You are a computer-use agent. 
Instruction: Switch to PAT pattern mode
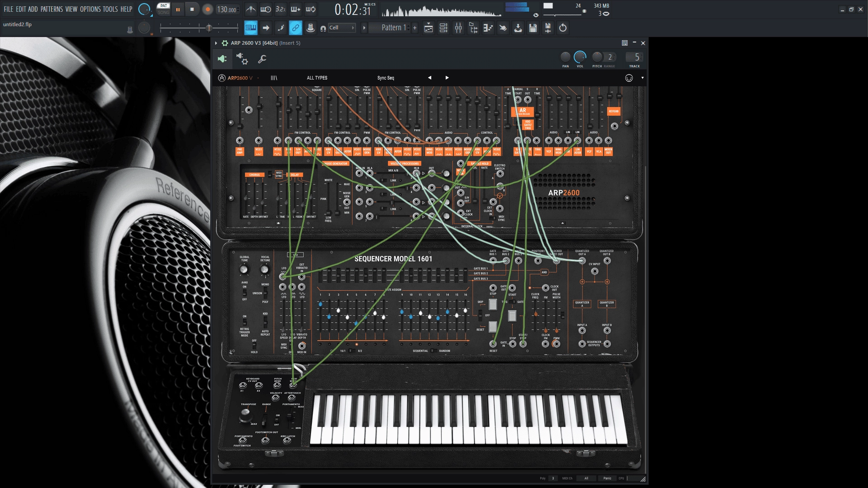(164, 6)
